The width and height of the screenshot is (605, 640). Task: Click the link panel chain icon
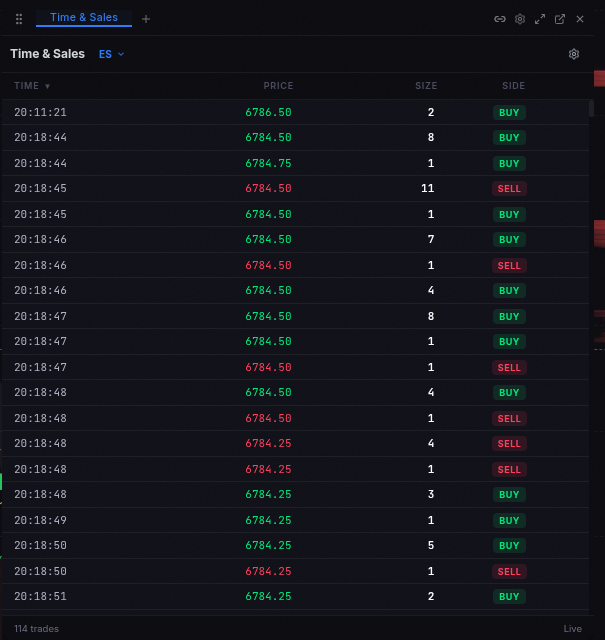point(500,19)
